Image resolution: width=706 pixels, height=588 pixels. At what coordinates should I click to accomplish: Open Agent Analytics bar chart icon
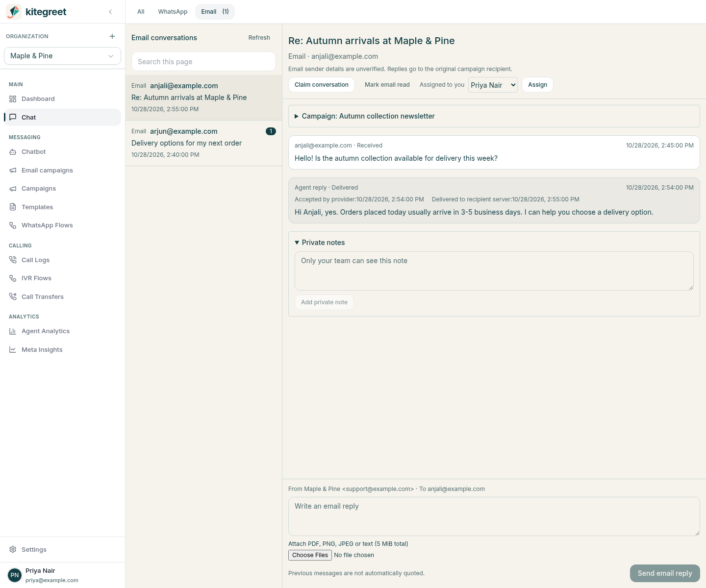[x=13, y=331]
